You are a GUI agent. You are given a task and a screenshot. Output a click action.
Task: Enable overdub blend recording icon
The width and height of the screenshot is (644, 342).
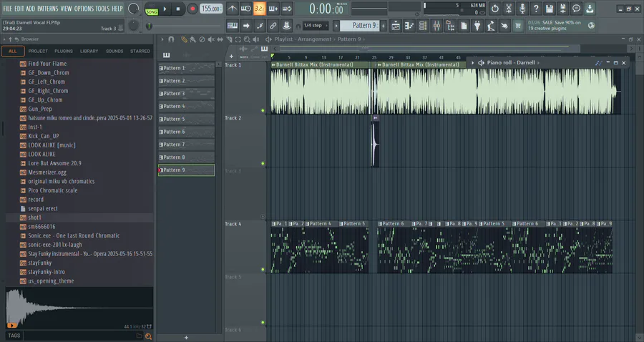[x=273, y=9]
